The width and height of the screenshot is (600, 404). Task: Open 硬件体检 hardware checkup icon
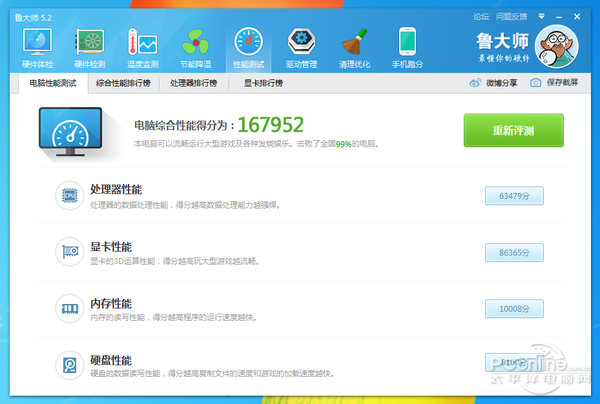37,41
